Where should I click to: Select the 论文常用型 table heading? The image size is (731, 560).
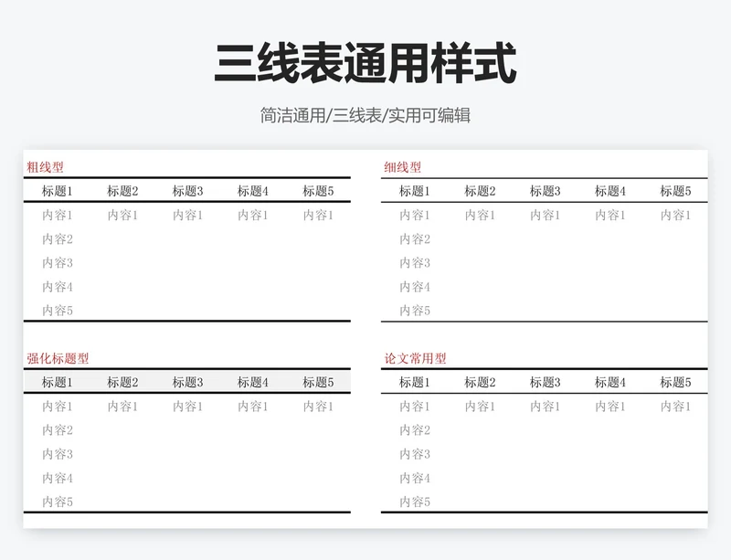coord(415,358)
